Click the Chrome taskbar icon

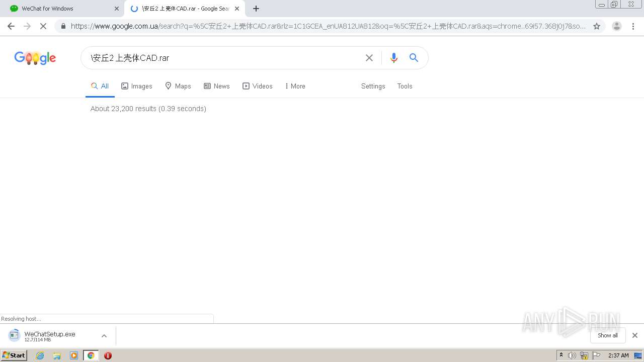pos(91,355)
